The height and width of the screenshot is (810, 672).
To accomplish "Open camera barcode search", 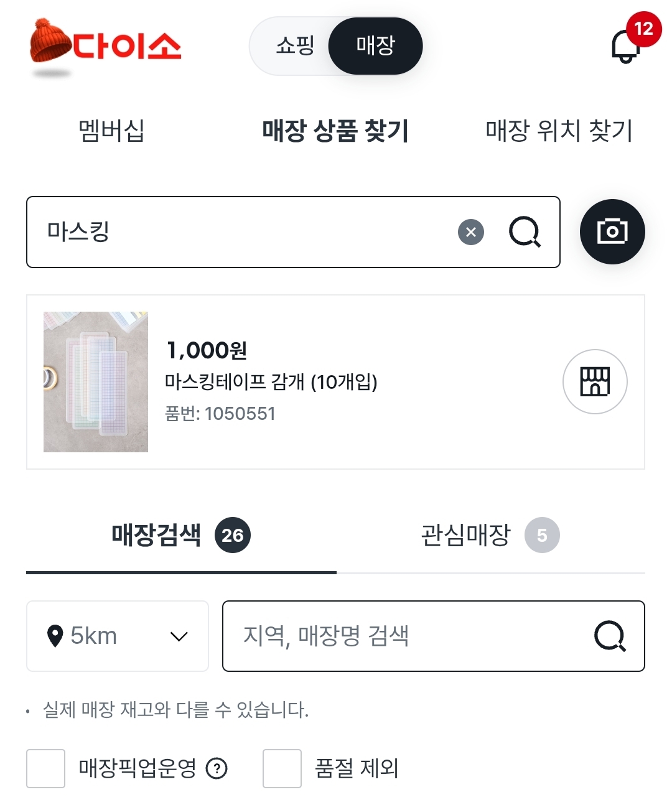I will point(612,232).
